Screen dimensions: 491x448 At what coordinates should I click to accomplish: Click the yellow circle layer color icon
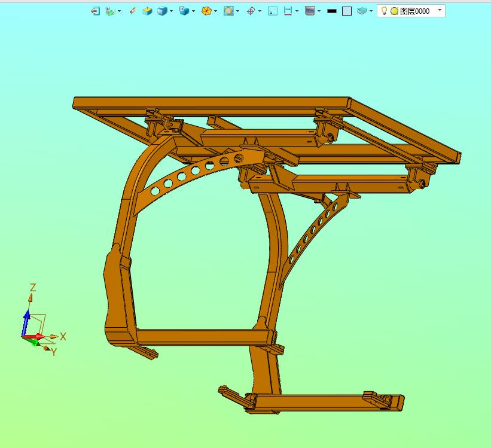tap(394, 11)
